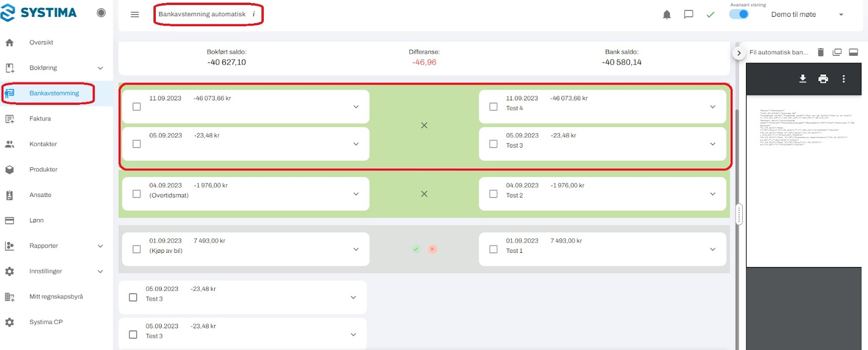Expand the Overtidsmat row details
Image resolution: width=868 pixels, height=350 pixels.
click(356, 194)
